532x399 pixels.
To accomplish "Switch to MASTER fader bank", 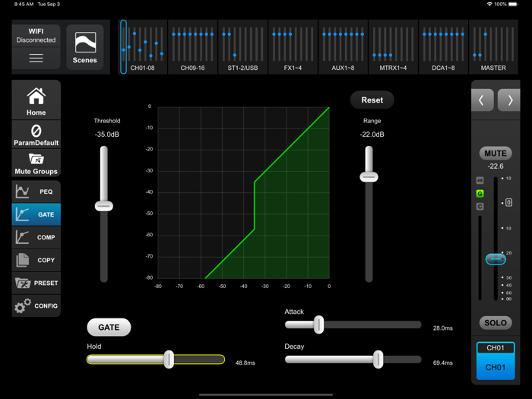I will 493,47.
